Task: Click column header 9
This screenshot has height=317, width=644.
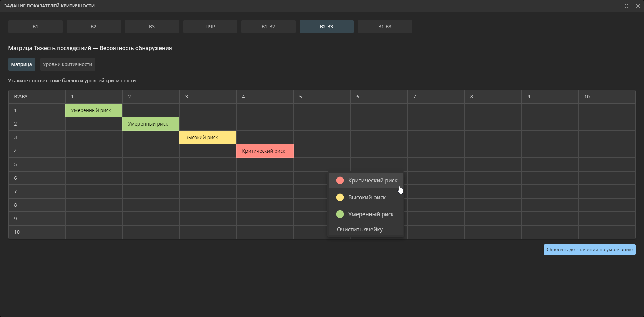Action: click(x=550, y=97)
